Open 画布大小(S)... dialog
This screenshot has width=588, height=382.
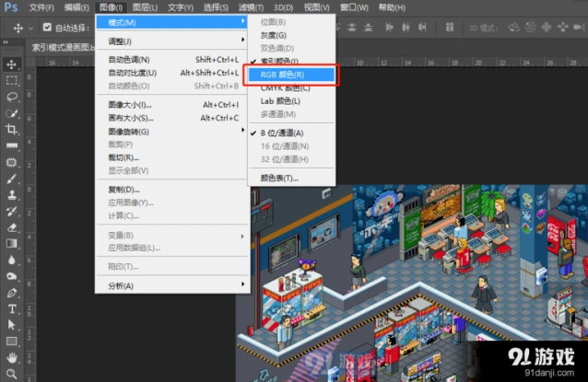(171, 118)
